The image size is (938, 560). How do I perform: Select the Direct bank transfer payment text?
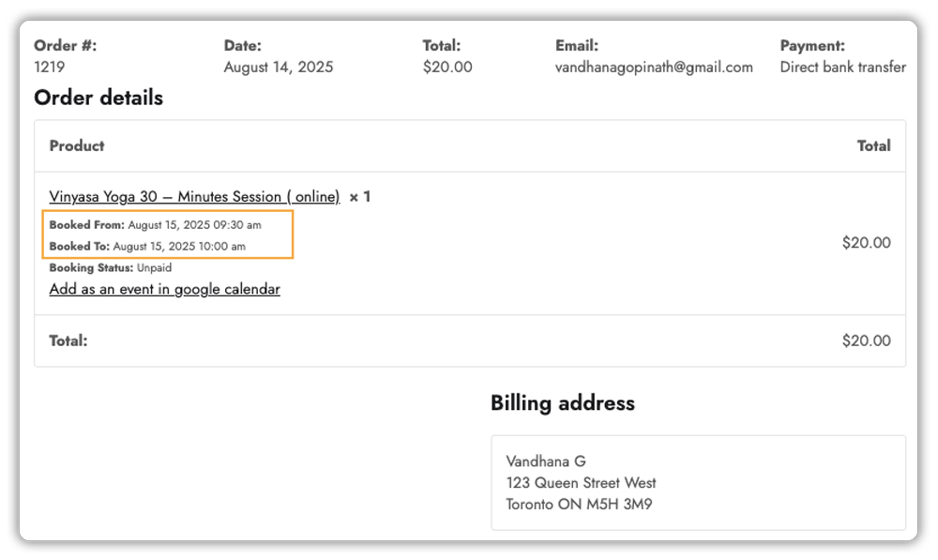pyautogui.click(x=842, y=67)
